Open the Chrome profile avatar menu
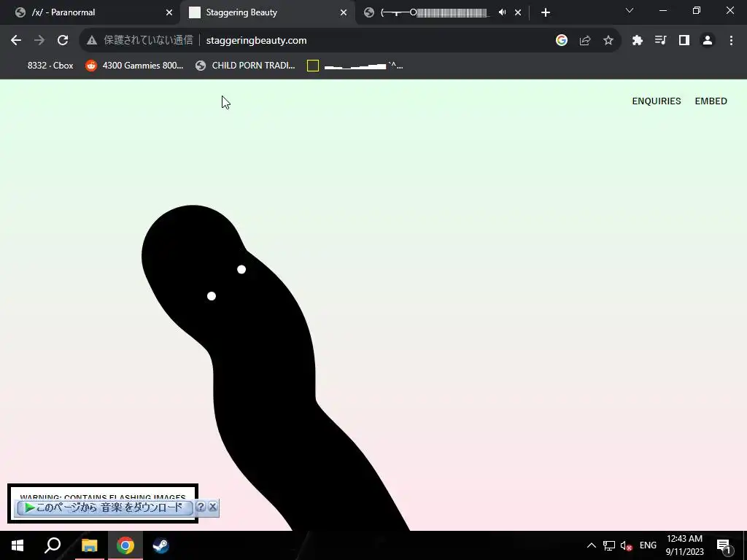The width and height of the screenshot is (747, 560). 708,41
